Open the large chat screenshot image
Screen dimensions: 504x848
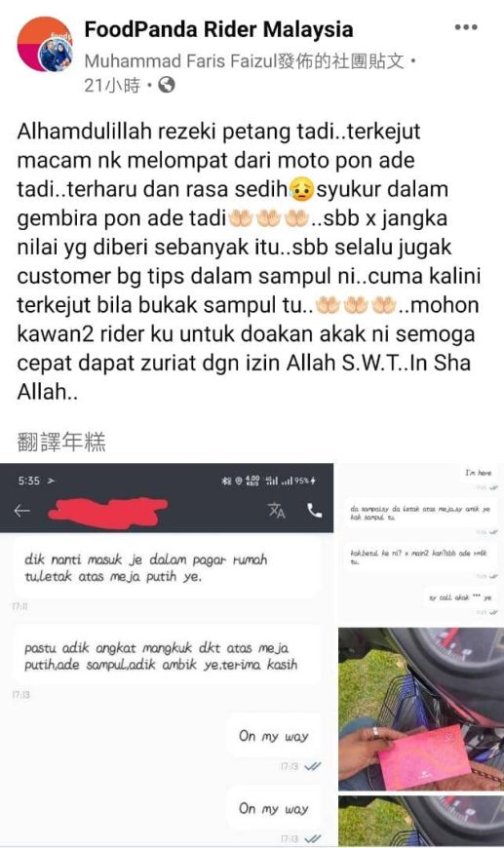(167, 654)
